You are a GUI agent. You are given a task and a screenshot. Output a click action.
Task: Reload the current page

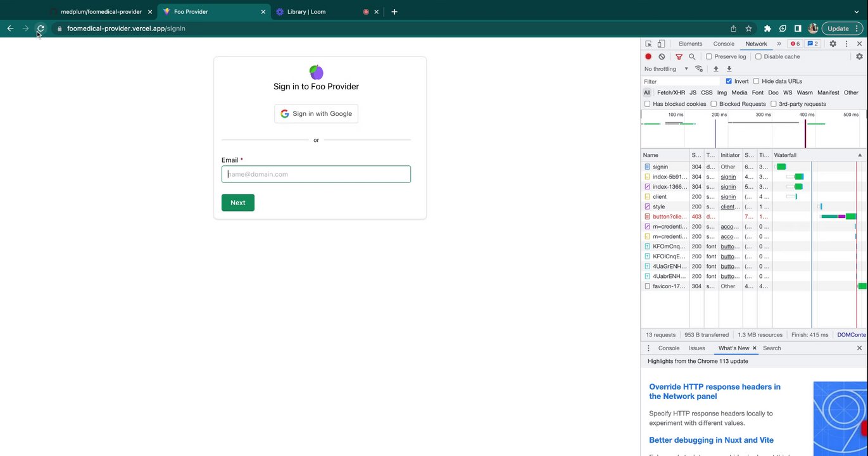coord(41,28)
